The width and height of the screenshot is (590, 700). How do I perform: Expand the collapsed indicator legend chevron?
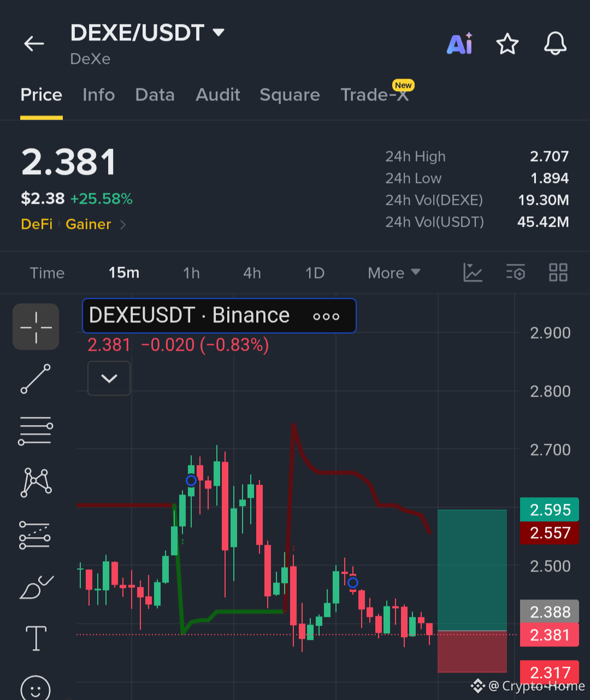[x=109, y=378]
